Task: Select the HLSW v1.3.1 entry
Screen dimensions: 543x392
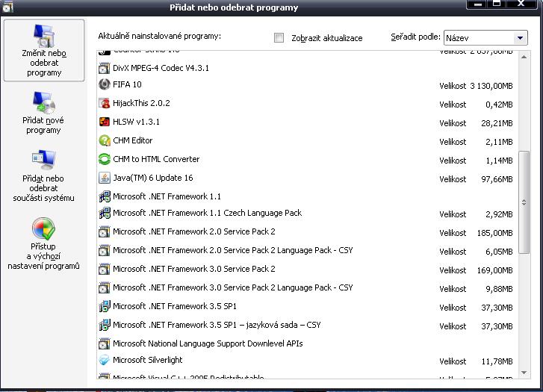Action: pyautogui.click(x=305, y=122)
